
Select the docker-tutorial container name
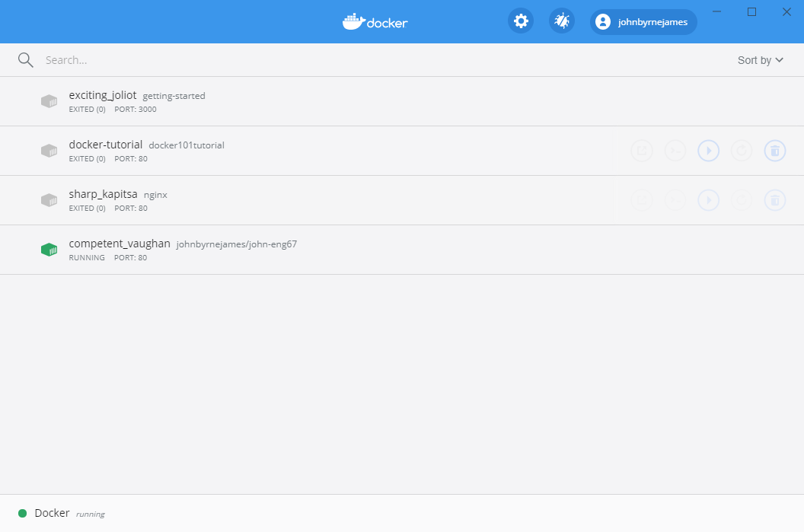pos(106,145)
